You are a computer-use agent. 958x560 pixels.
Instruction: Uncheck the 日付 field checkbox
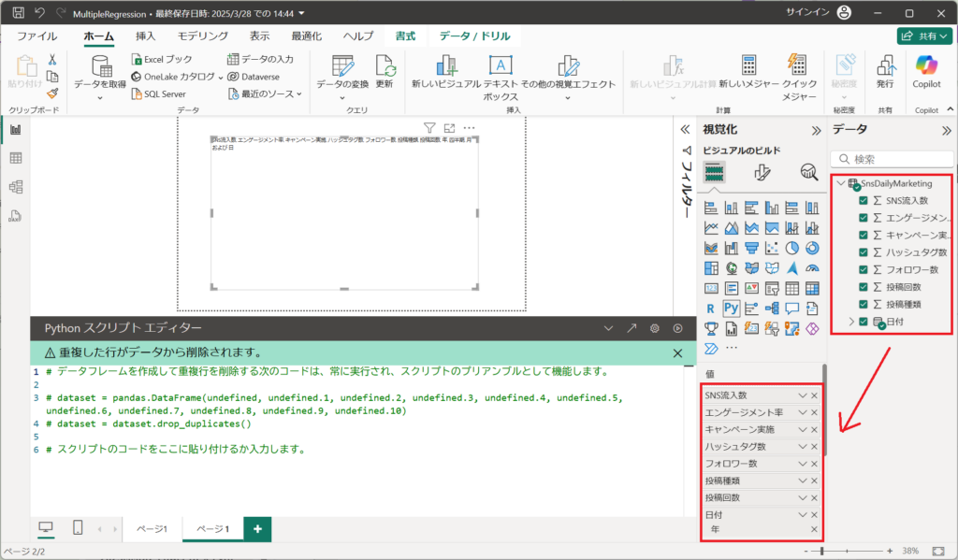coord(864,322)
